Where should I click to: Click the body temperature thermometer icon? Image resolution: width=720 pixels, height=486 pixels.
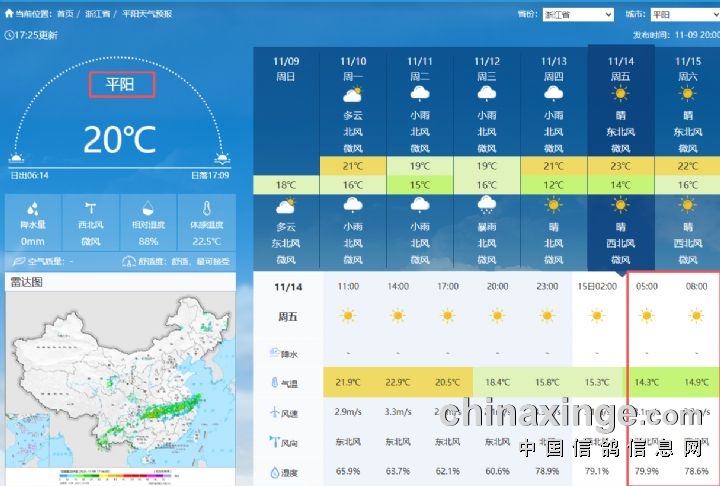click(x=205, y=209)
